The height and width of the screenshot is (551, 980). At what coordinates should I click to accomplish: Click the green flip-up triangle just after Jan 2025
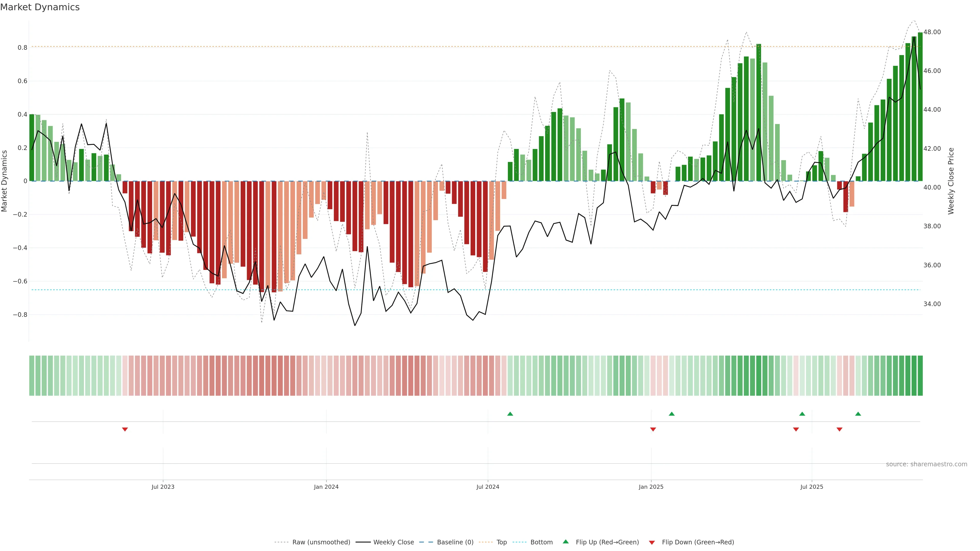[x=671, y=414]
